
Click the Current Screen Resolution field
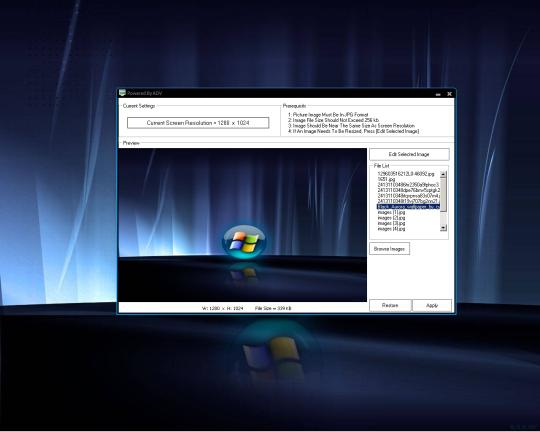tap(198, 123)
